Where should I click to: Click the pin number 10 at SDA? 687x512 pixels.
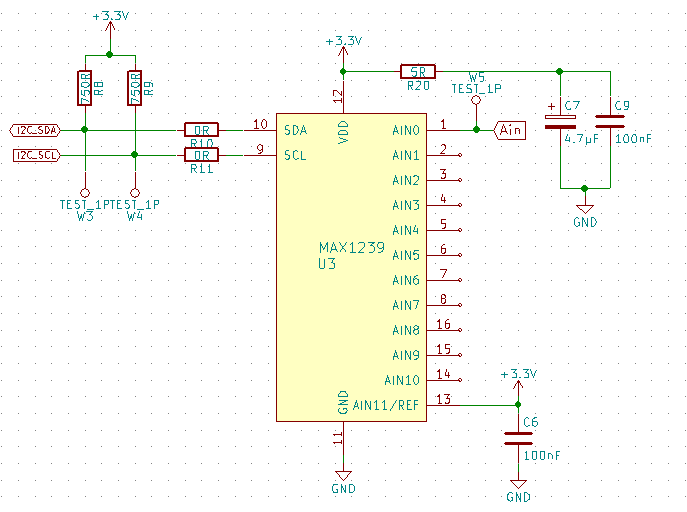click(x=260, y=124)
